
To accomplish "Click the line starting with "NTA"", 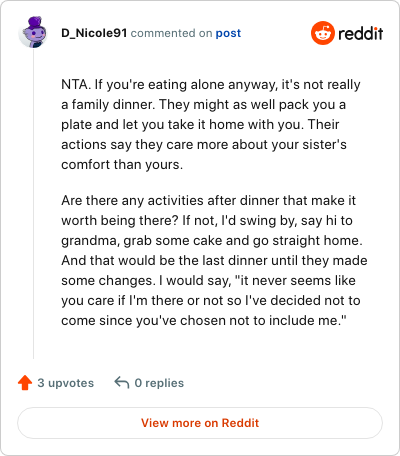I will point(211,85).
